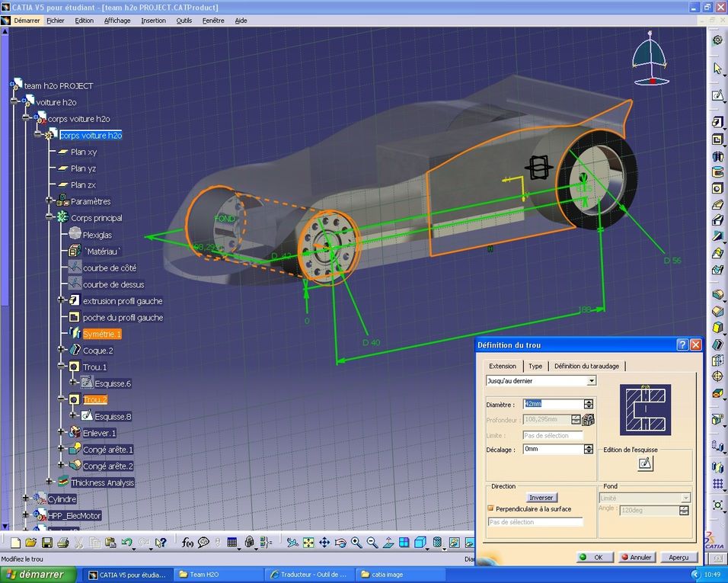Screen dimensions: 728x583
Task: Click the select arrow tool in right toolbar
Action: click(717, 69)
